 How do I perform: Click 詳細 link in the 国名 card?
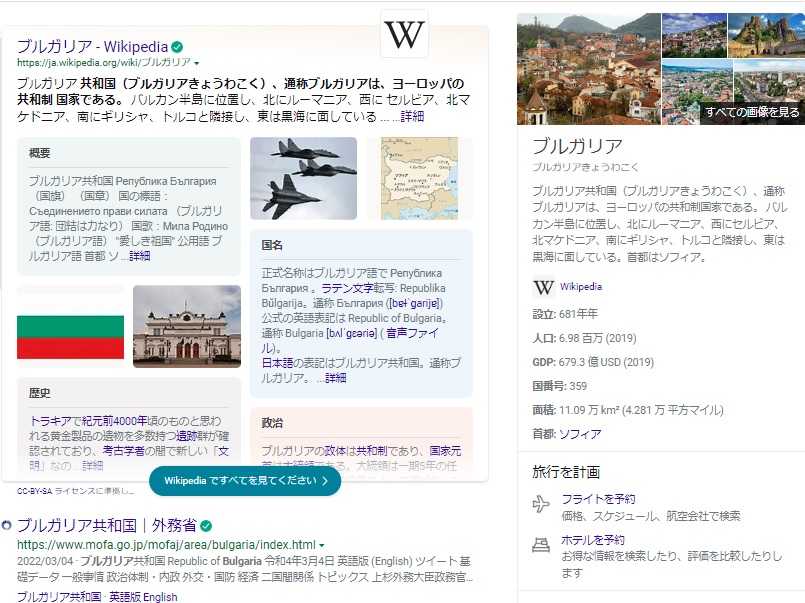(336, 378)
